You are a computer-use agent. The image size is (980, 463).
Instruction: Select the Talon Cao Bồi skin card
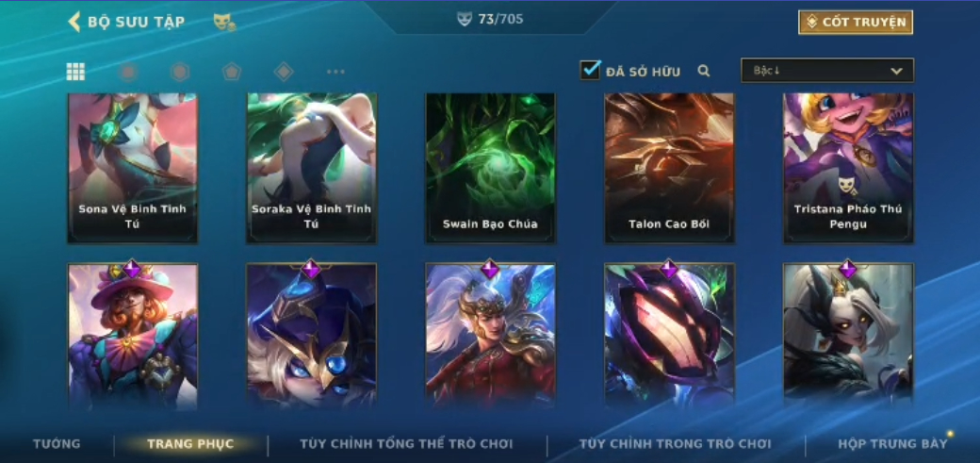point(669,168)
